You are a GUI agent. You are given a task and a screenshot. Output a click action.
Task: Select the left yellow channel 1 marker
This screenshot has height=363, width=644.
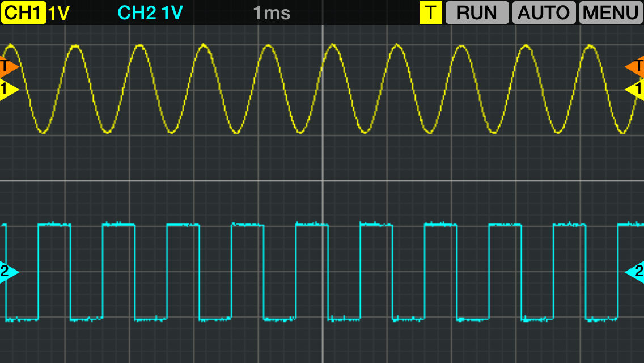(8, 89)
